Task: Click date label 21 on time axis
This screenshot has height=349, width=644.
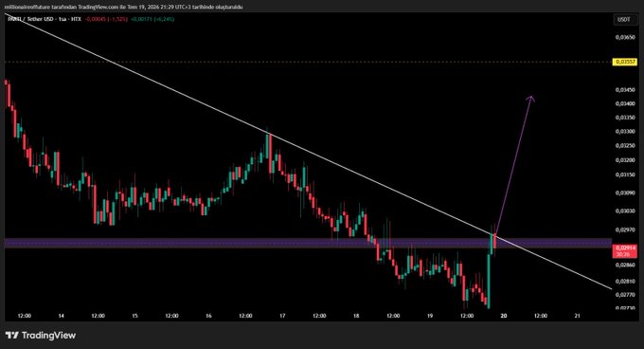Action: click(x=577, y=316)
